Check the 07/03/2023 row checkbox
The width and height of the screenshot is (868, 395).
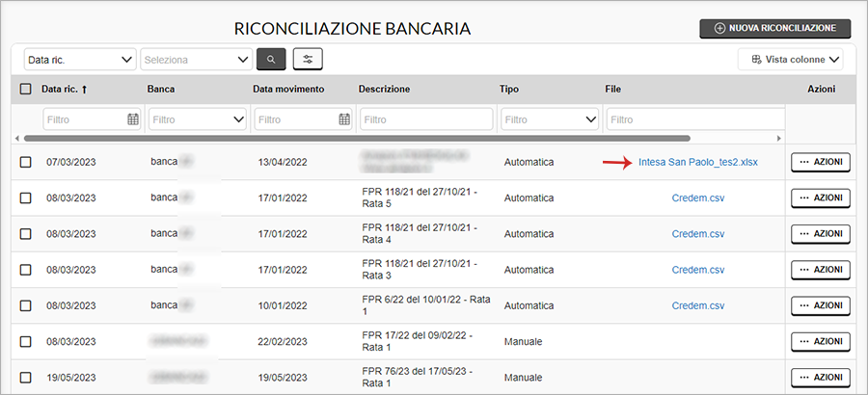25,162
